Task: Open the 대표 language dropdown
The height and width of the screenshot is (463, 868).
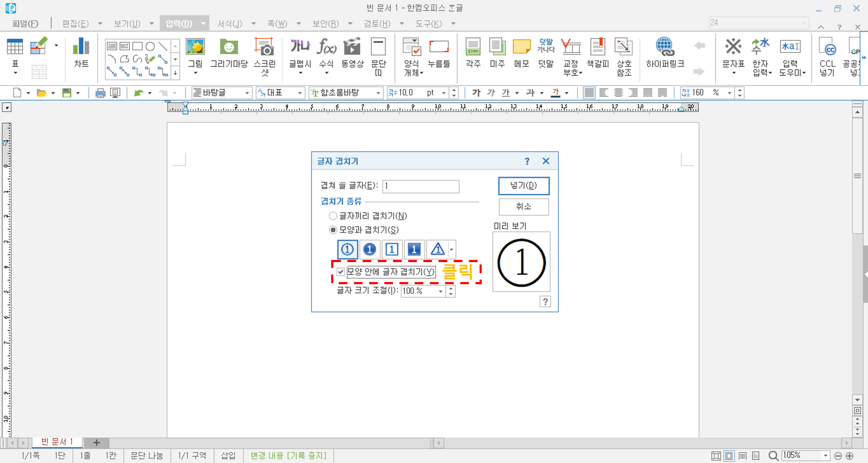Action: [300, 93]
